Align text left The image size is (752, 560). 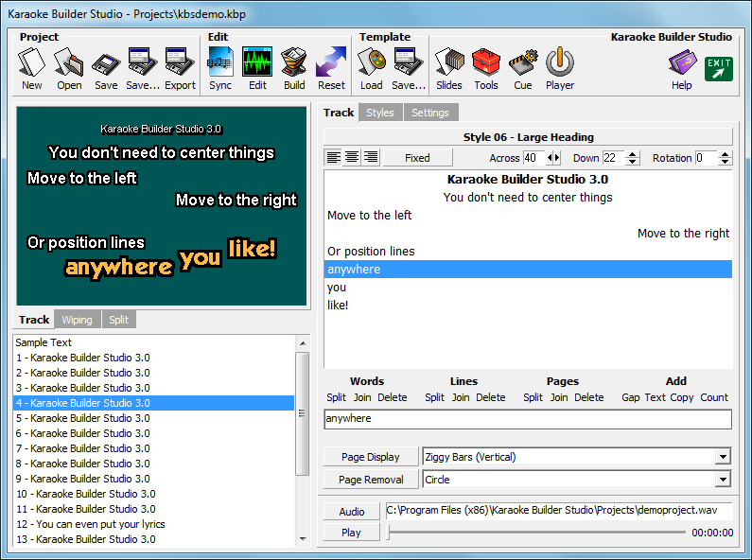point(333,157)
